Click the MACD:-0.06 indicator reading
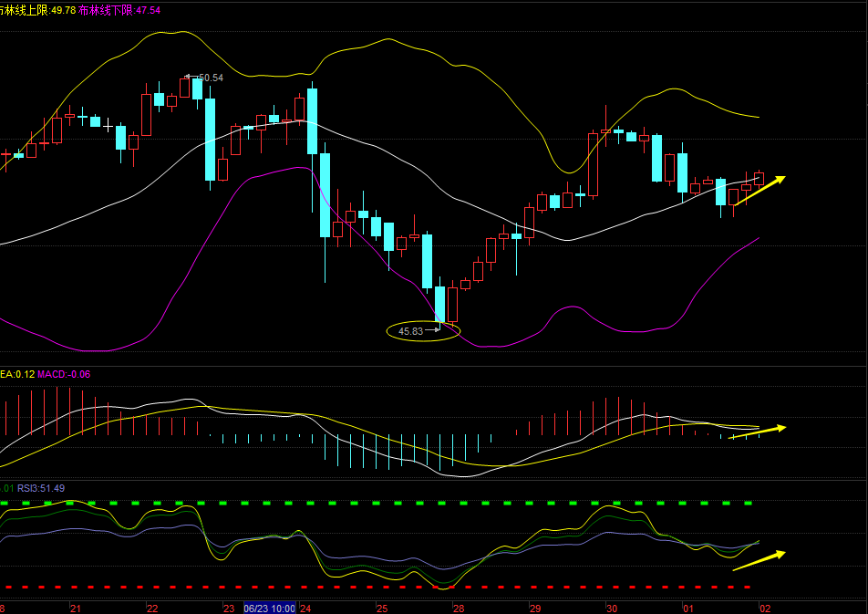Image resolution: width=868 pixels, height=614 pixels. (64, 374)
